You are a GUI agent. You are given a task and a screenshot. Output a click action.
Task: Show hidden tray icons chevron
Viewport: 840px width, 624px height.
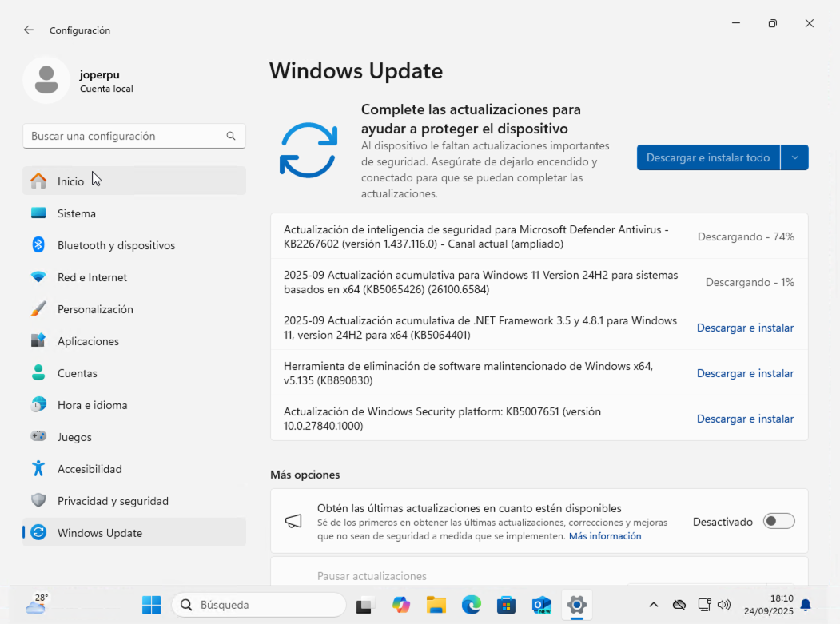click(654, 605)
